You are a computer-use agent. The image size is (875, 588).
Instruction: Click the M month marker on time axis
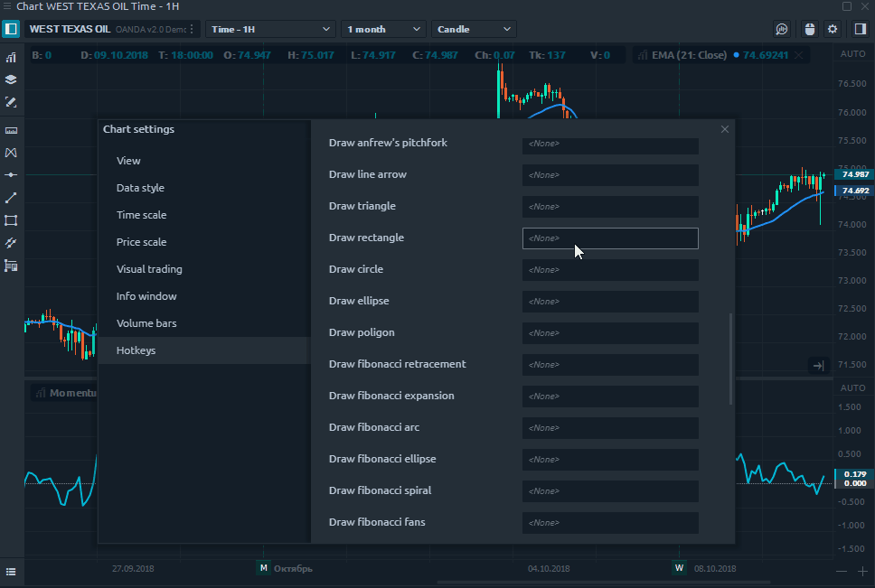tap(263, 568)
